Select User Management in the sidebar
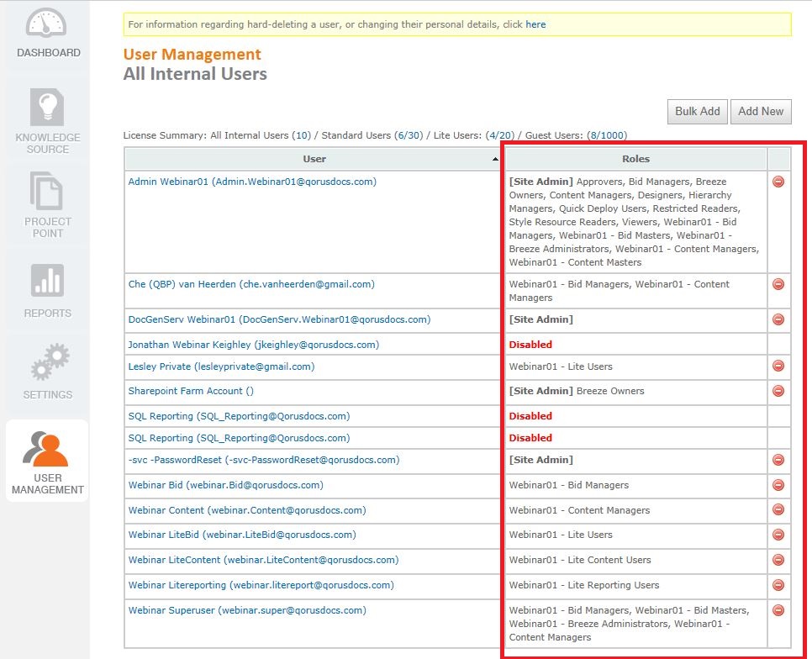This screenshot has height=659, width=812. [x=48, y=462]
